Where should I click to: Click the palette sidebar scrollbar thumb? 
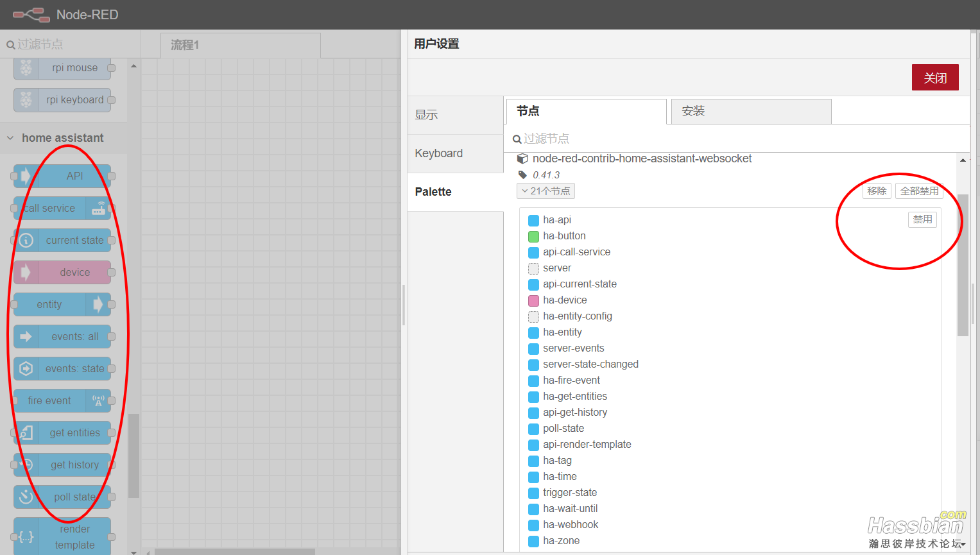[133, 456]
